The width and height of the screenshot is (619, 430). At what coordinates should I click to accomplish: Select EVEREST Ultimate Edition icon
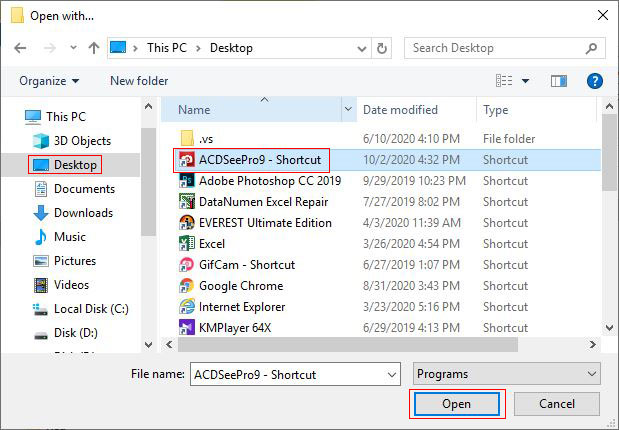click(187, 223)
